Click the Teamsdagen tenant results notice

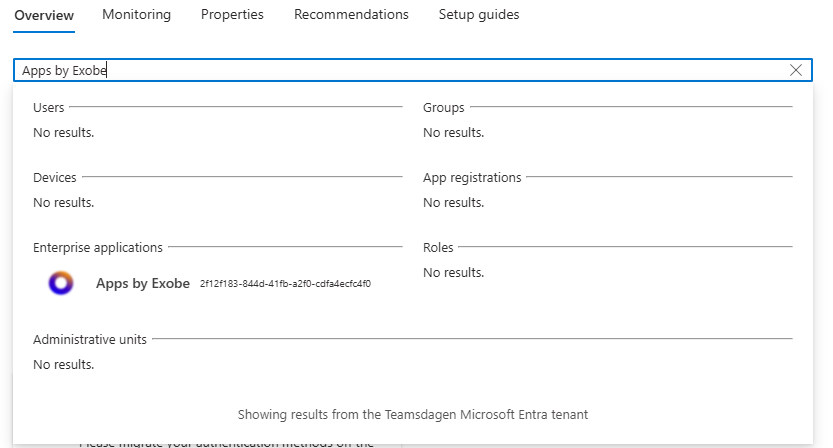[x=413, y=415]
